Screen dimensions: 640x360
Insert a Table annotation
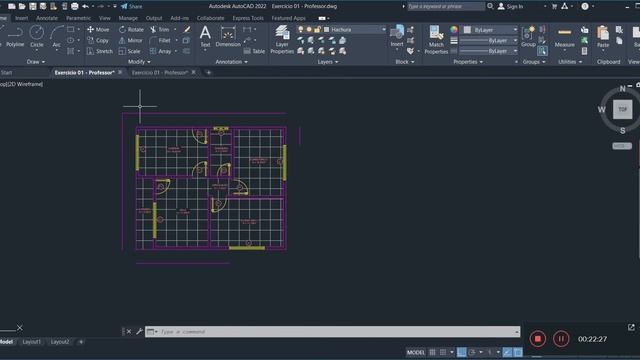point(254,51)
